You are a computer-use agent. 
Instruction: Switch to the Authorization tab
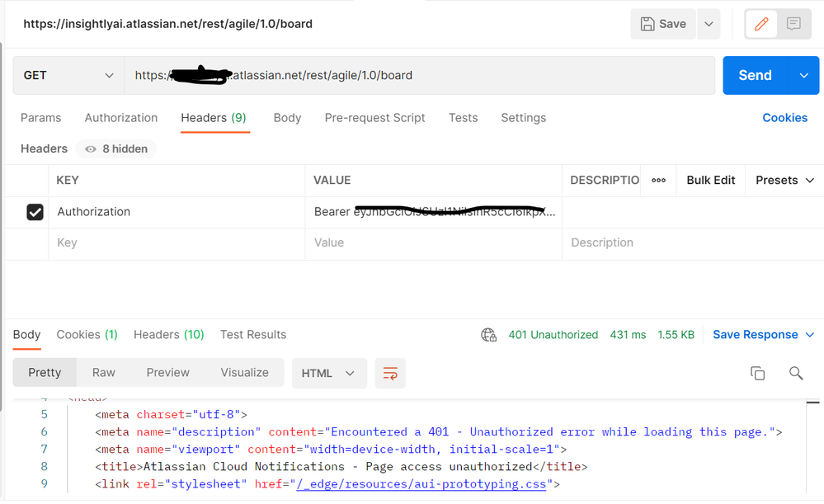(x=121, y=118)
